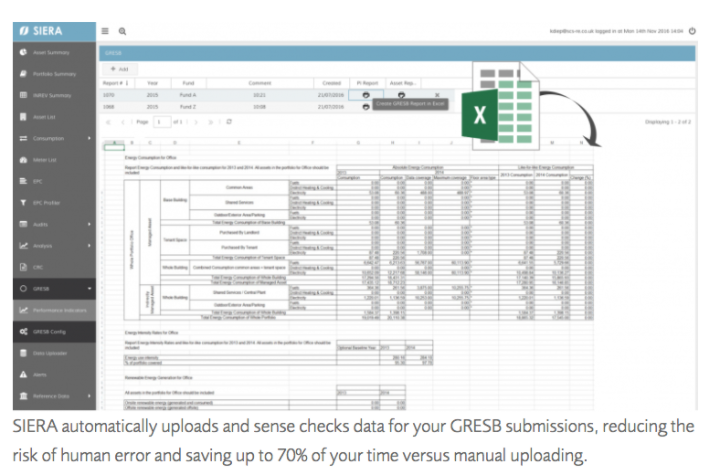This screenshot has width=713, height=476.
Task: Collapse the GRESB submenu arrow
Action: tap(89, 289)
